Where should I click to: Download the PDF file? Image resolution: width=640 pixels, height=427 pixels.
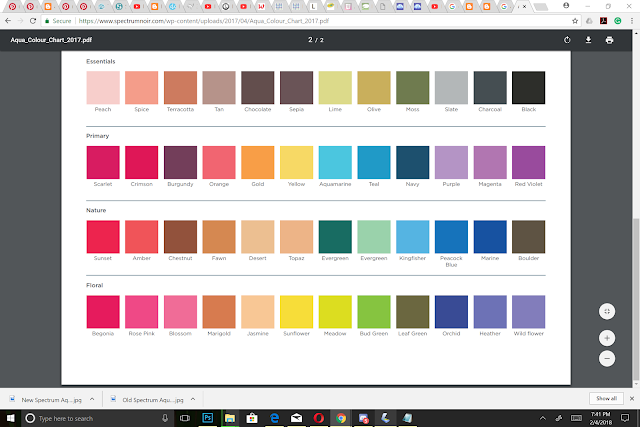click(x=588, y=40)
